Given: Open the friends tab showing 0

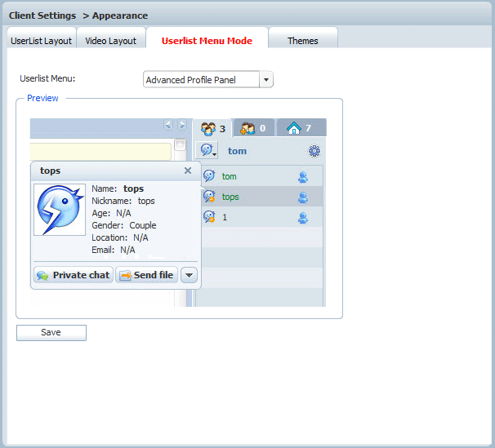Looking at the screenshot, I should click(x=253, y=128).
